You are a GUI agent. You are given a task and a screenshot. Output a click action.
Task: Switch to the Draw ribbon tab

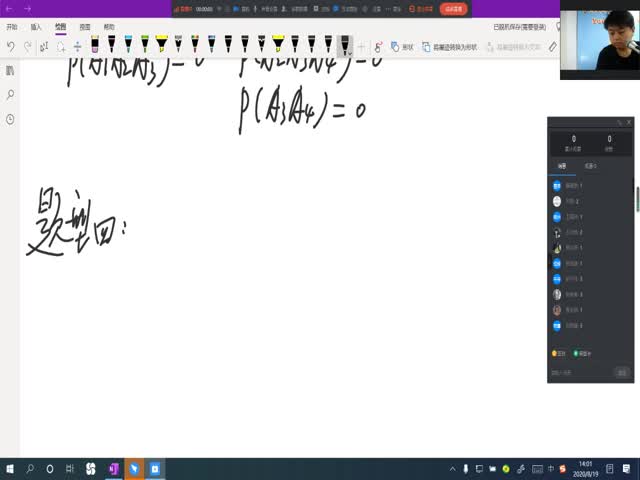[x=60, y=27]
